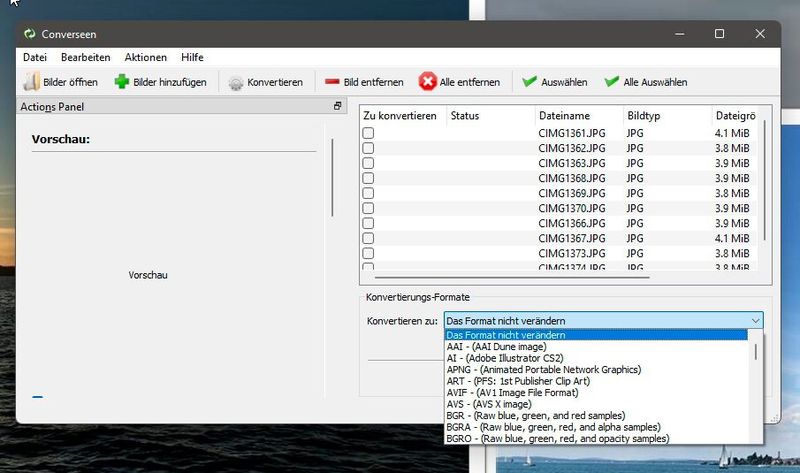Image resolution: width=800 pixels, height=473 pixels.
Task: Click the file list horizontal scrollbar
Action: coord(512,277)
